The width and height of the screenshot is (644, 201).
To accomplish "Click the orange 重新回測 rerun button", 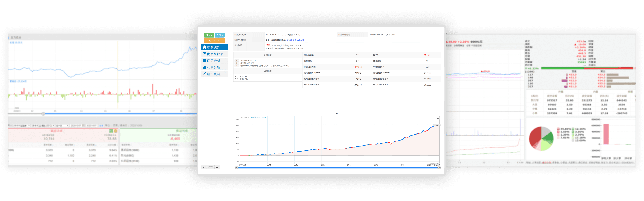I will (214, 40).
